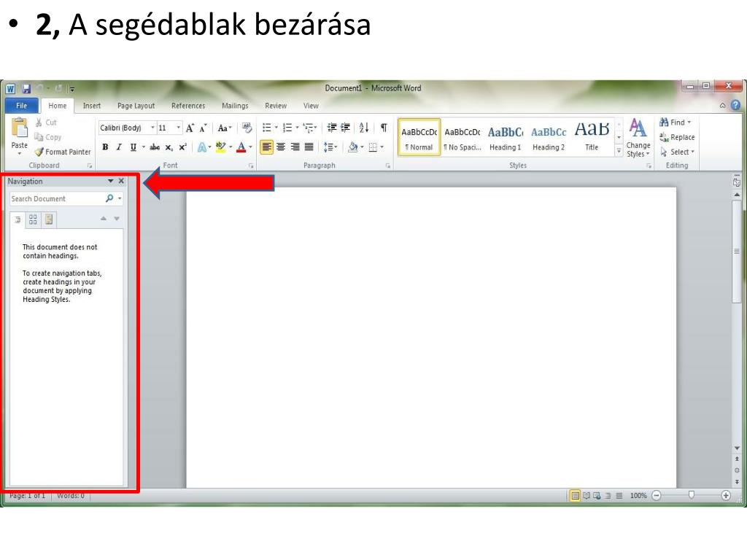Open the Calibri (Body) font dropdown

click(127, 128)
